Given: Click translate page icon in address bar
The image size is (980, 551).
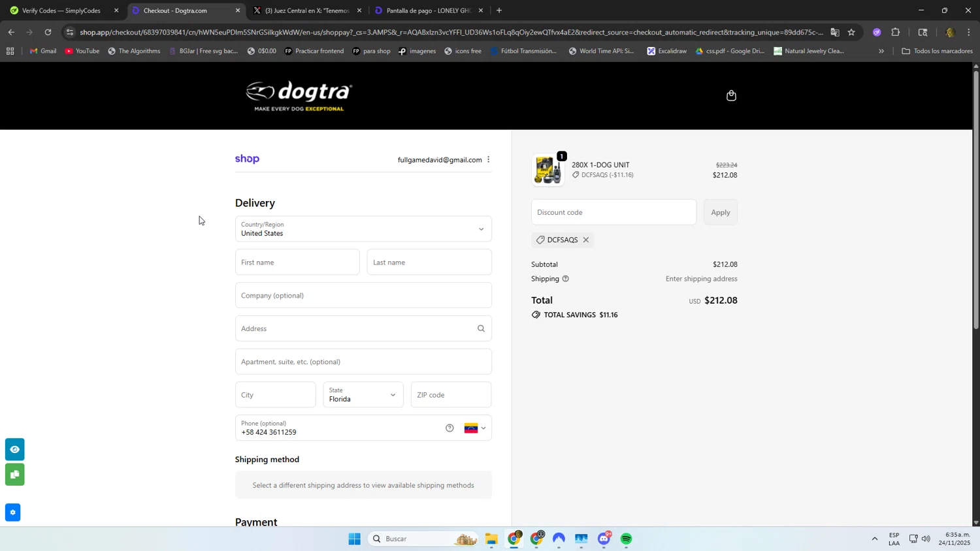Looking at the screenshot, I should [x=835, y=32].
